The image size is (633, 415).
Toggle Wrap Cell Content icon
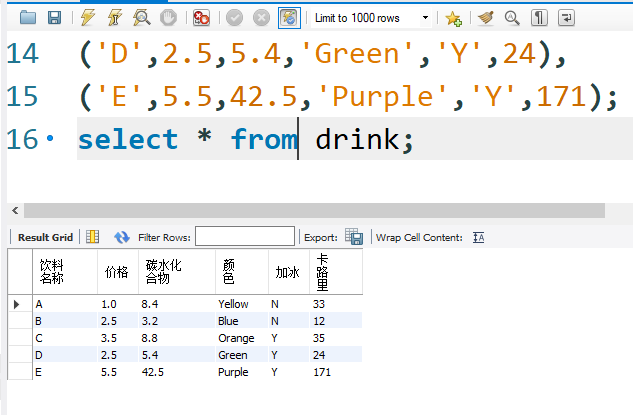coord(478,237)
